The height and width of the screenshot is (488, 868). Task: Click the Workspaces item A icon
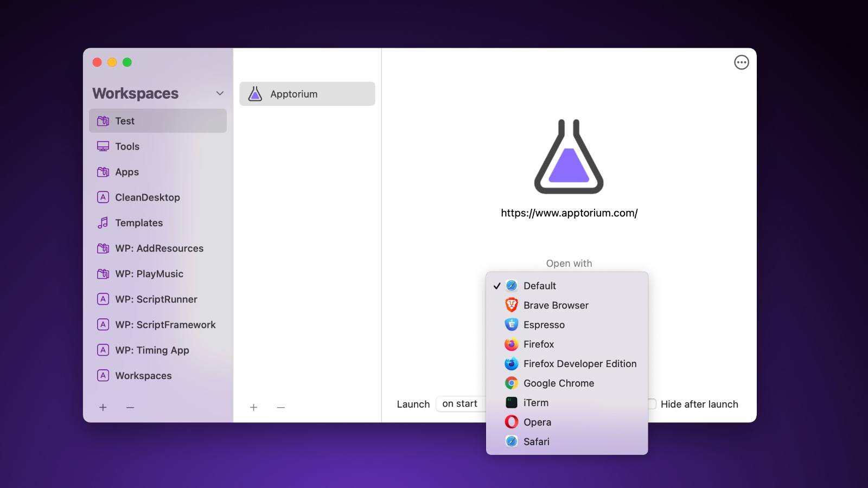coord(103,376)
